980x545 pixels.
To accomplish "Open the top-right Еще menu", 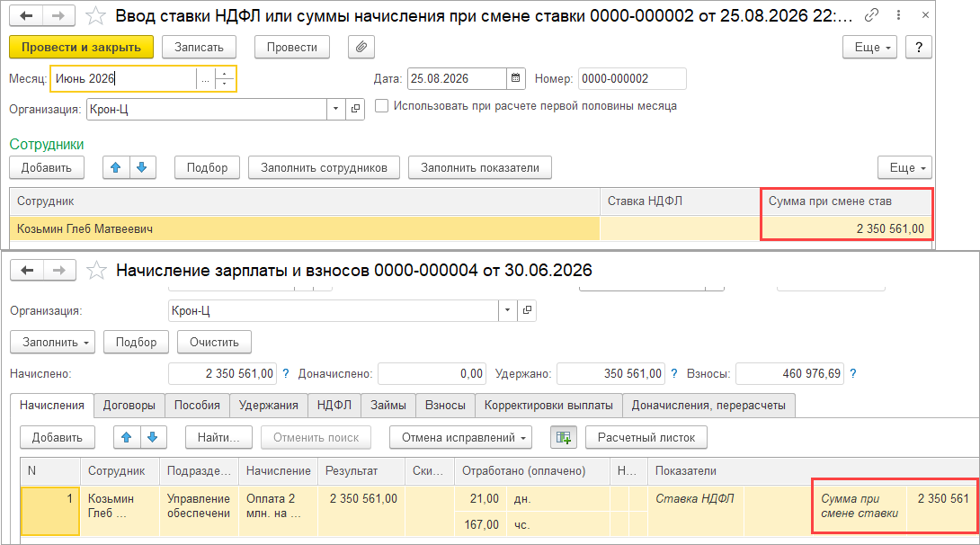I will click(x=869, y=47).
